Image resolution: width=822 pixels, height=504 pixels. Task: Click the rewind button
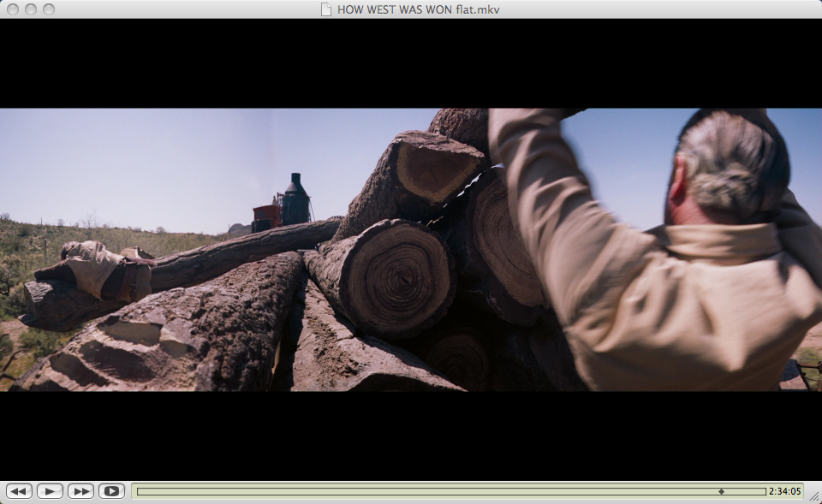click(x=19, y=491)
